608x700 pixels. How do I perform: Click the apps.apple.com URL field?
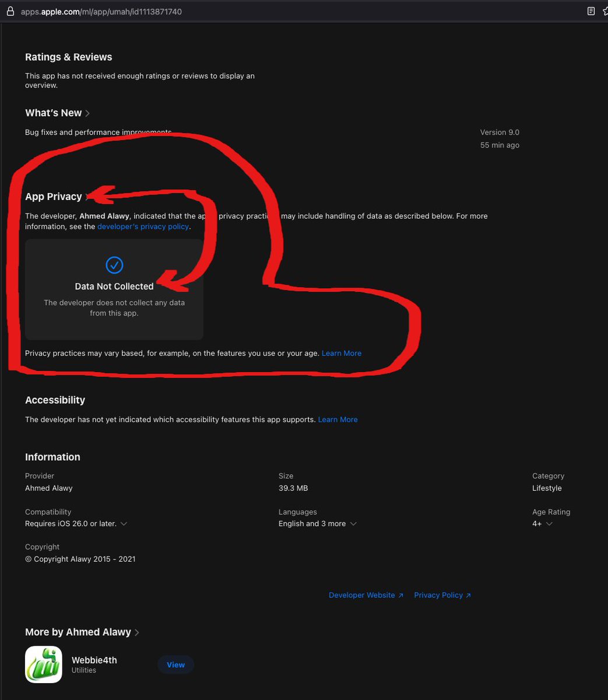(102, 11)
